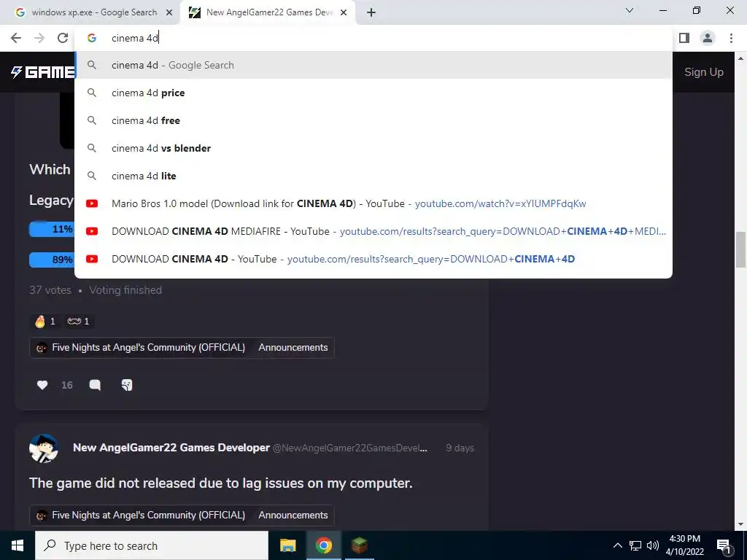This screenshot has height=560, width=747.
Task: Open Five Nights at Angel's Community on poll post
Action: click(142, 348)
